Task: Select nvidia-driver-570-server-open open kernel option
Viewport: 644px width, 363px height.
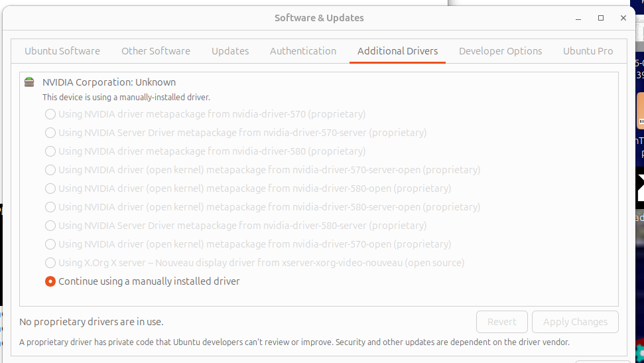Action: click(x=50, y=170)
